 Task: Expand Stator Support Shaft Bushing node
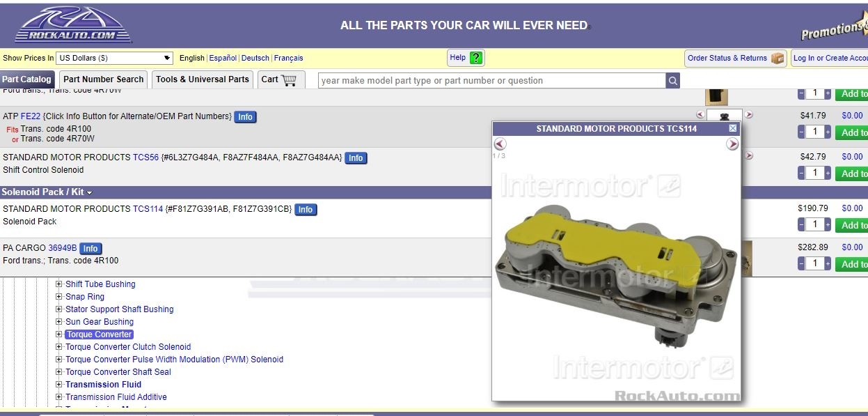[x=59, y=309]
